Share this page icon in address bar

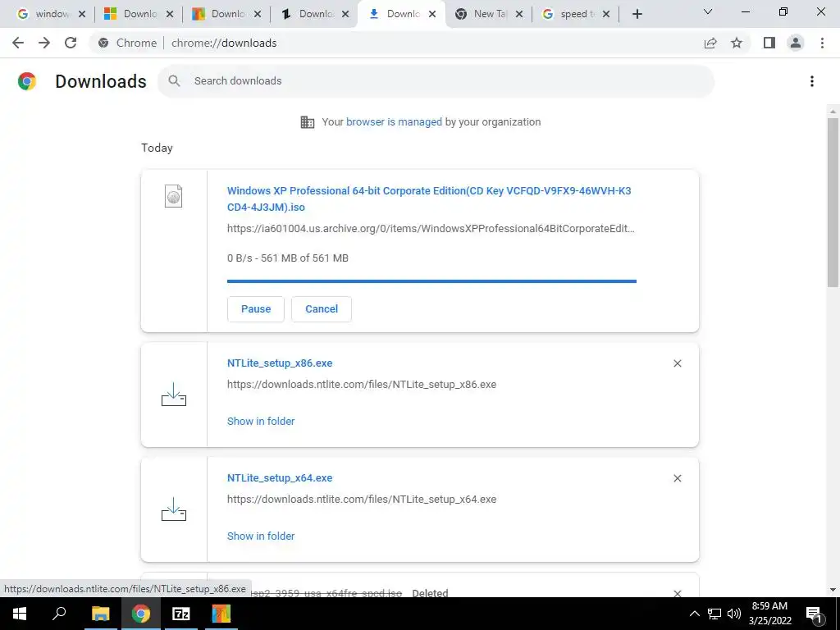[x=710, y=43]
